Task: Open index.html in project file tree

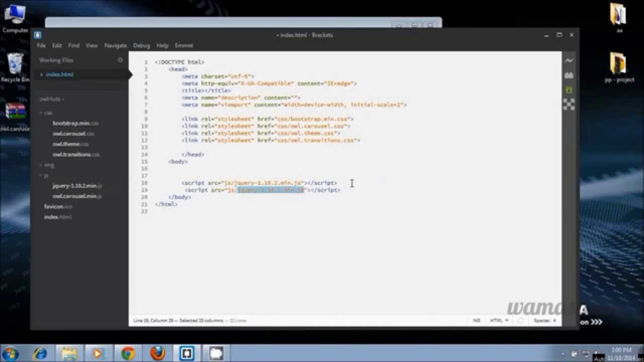Action: point(58,217)
